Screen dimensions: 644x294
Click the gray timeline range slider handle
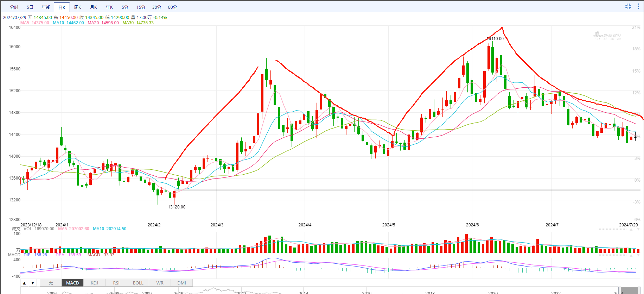click(x=629, y=291)
